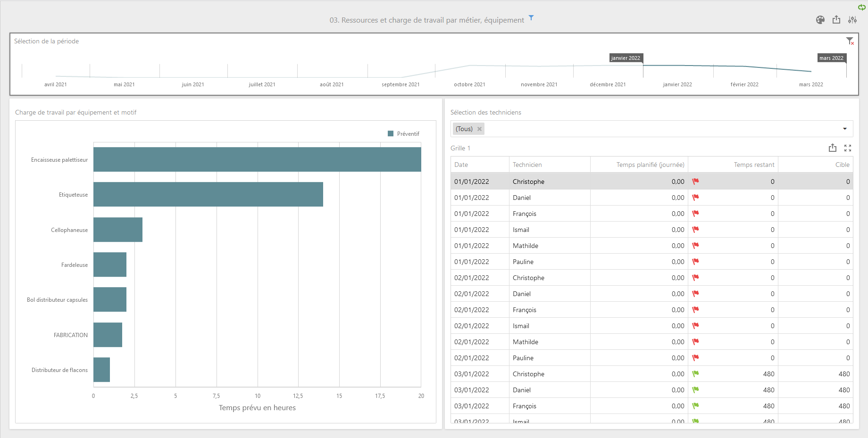The image size is (868, 438).
Task: Click Charge de travail par équipement title
Action: coord(76,112)
